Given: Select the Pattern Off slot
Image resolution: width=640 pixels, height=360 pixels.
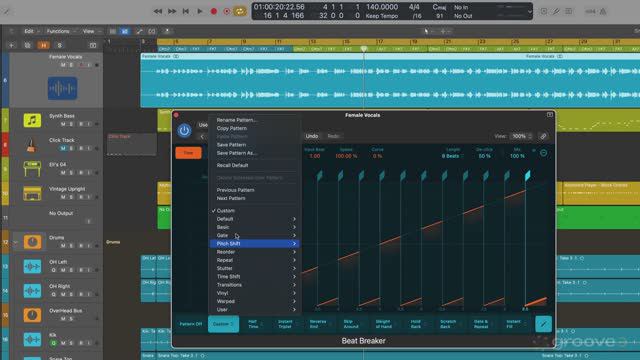Looking at the screenshot, I should pos(191,324).
